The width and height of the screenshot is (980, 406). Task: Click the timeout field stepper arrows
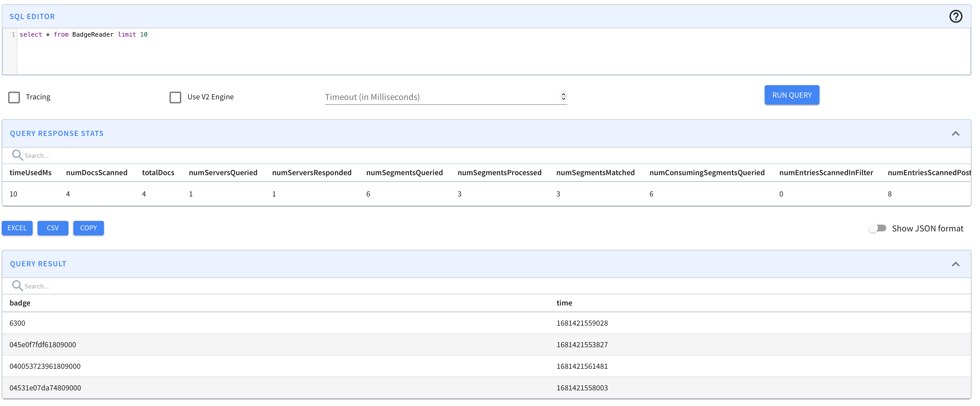563,96
